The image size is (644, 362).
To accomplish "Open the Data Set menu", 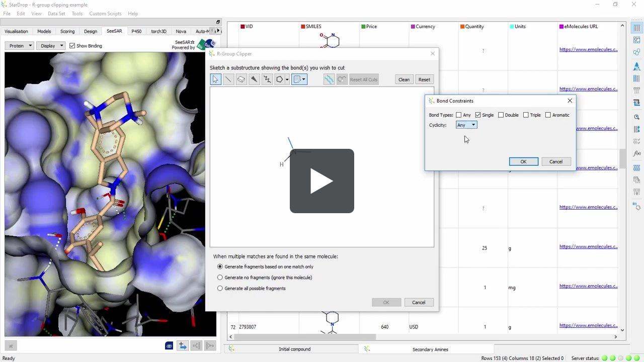I will pos(56,14).
